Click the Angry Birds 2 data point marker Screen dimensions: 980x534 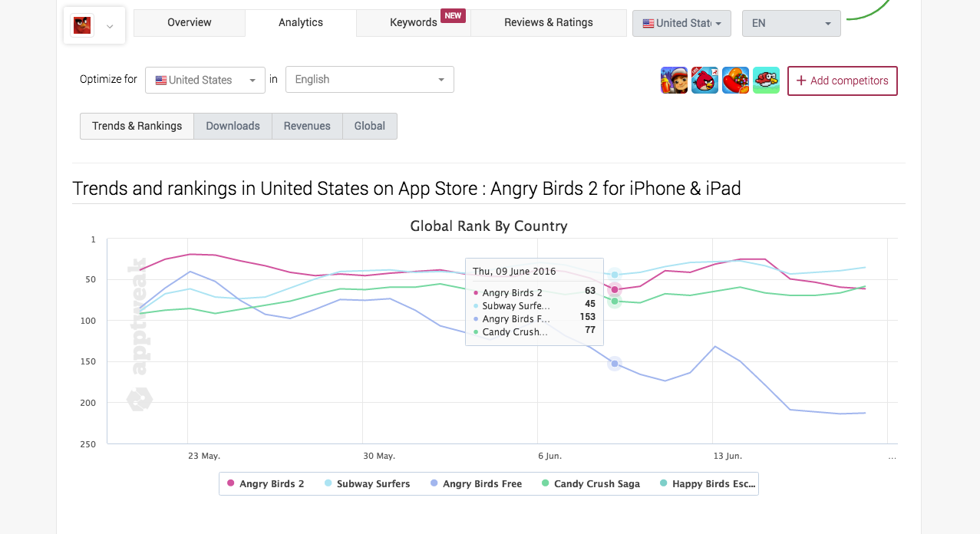point(615,289)
